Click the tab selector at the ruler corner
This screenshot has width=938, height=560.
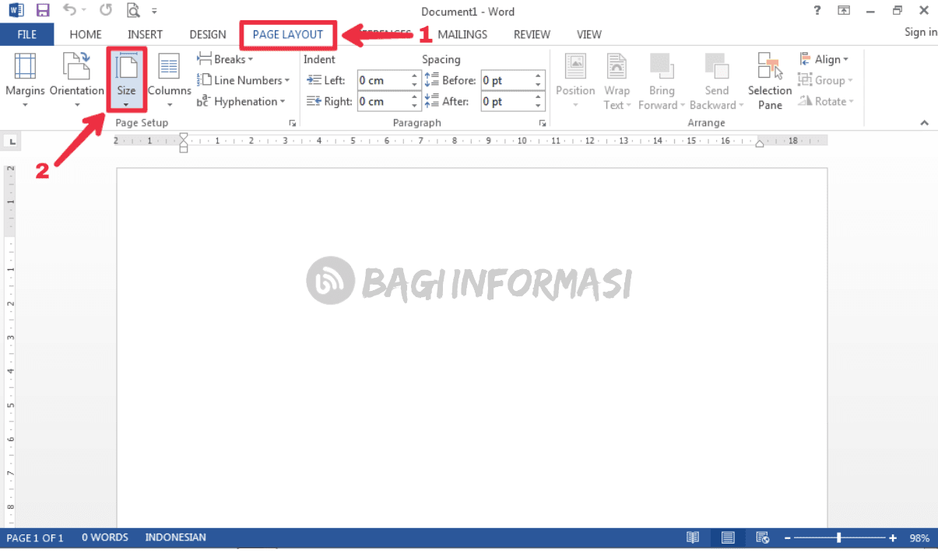12,141
